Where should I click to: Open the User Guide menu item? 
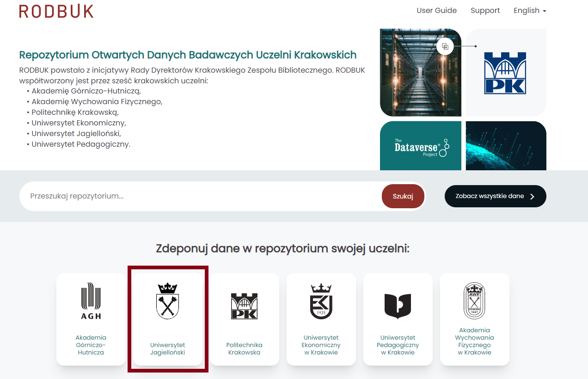pos(436,11)
